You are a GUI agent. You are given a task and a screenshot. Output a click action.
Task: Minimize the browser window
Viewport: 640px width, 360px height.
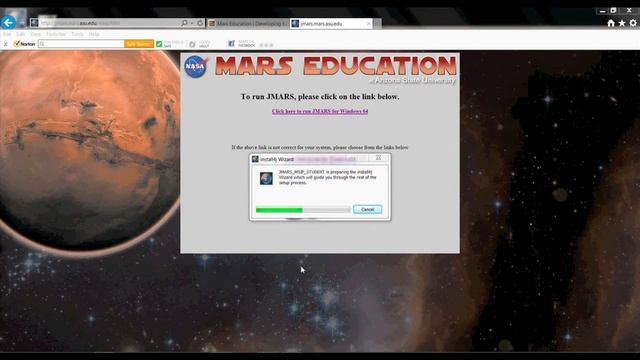coord(602,11)
